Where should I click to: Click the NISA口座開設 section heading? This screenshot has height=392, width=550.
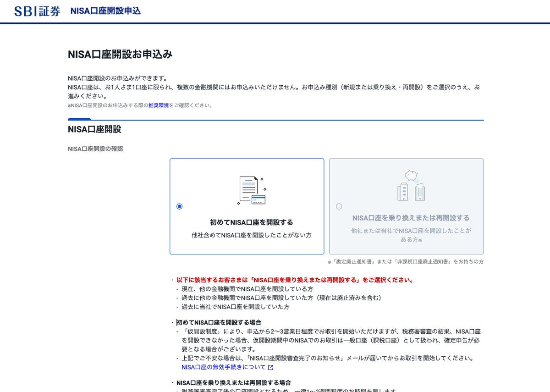[94, 129]
